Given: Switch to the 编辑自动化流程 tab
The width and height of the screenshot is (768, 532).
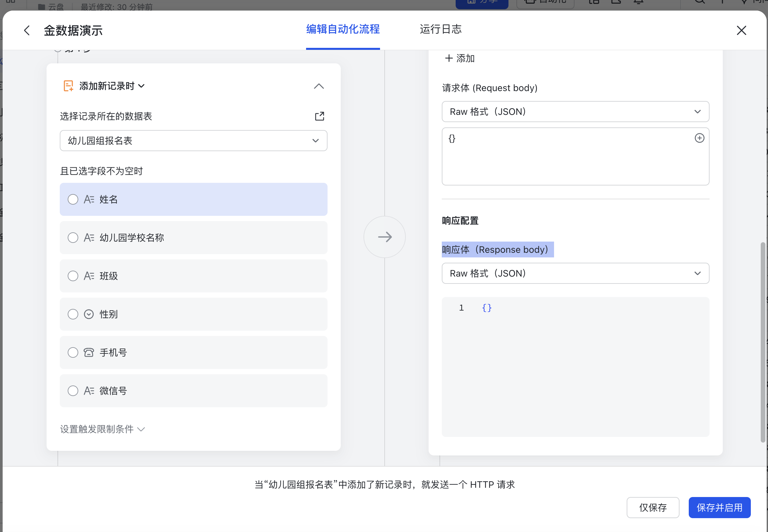Looking at the screenshot, I should tap(343, 29).
